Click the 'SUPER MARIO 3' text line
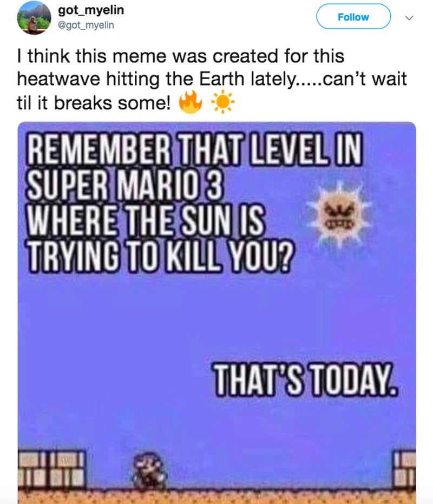This screenshot has width=433, height=504. [124, 185]
